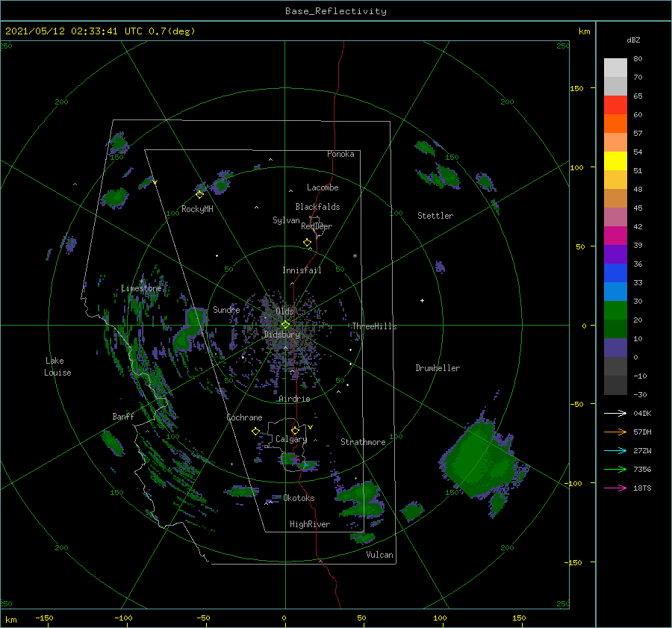Click the Calgary city label
The height and width of the screenshot is (628, 672).
tap(291, 439)
